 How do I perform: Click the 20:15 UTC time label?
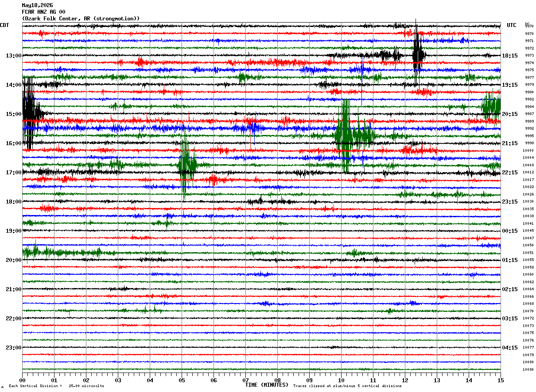510,114
